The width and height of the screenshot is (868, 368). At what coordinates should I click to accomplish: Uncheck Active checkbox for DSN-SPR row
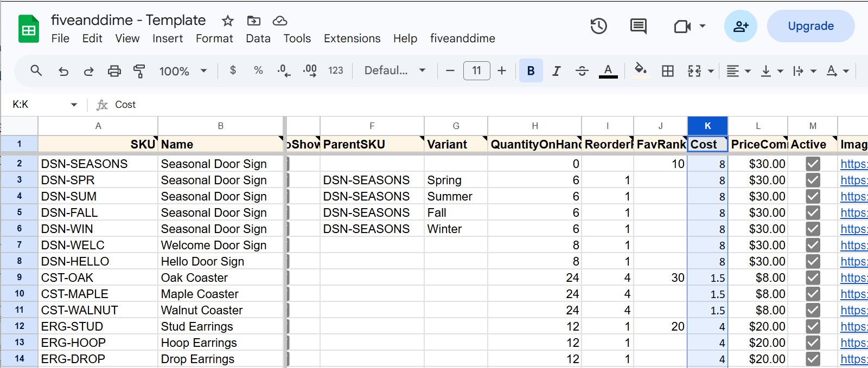813,180
